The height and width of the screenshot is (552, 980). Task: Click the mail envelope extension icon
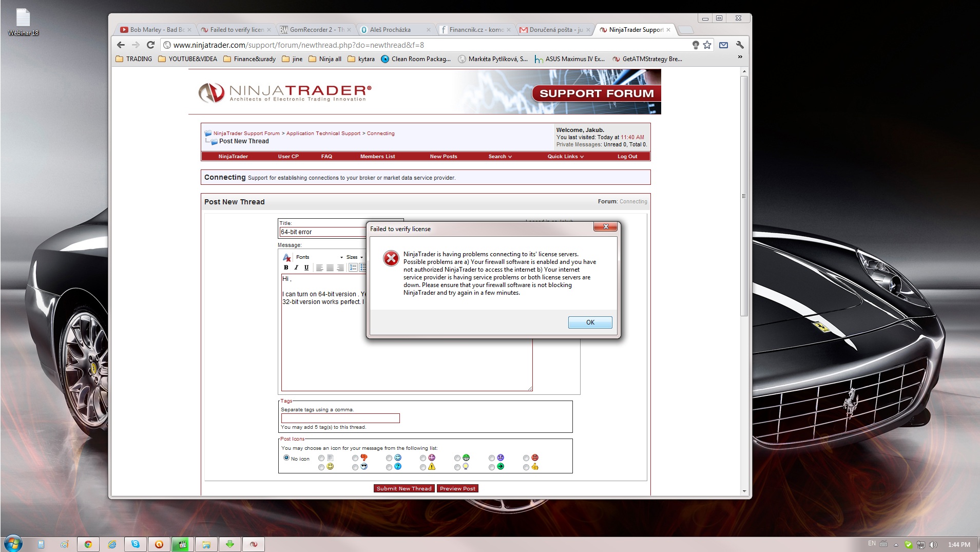723,45
